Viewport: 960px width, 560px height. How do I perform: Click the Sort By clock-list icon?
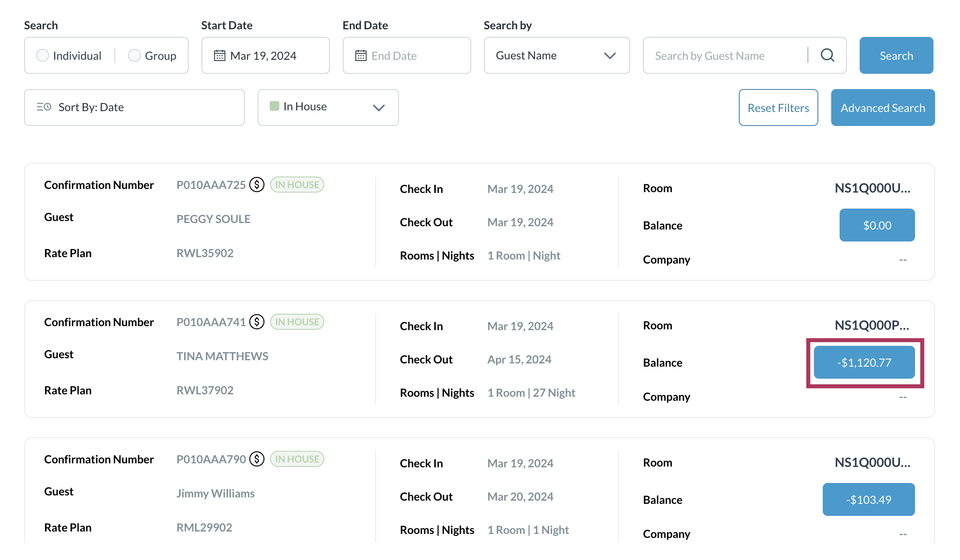[x=44, y=107]
